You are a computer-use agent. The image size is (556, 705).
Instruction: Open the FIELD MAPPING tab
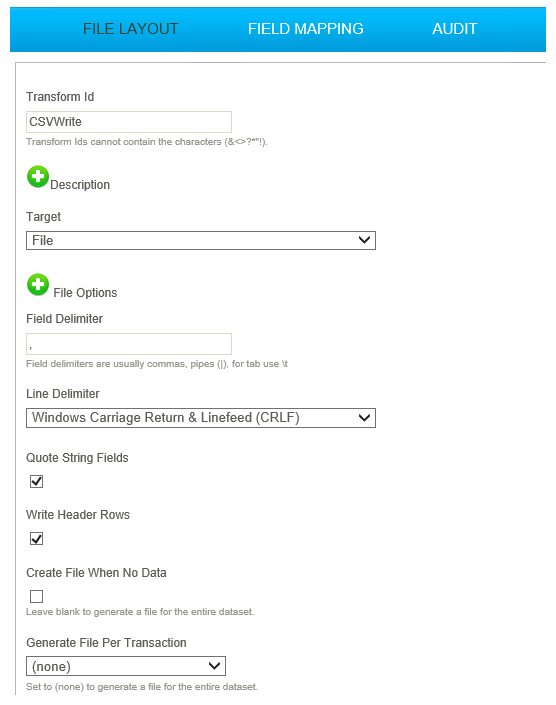pos(306,29)
